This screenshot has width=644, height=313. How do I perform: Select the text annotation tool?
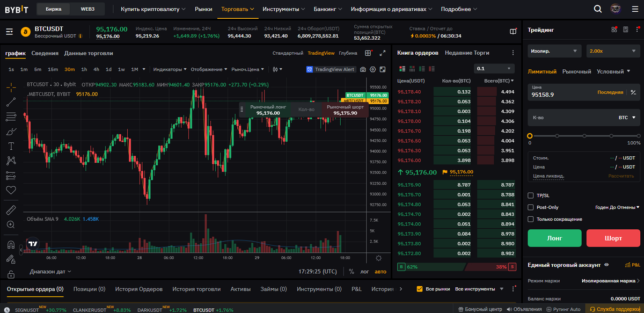click(x=11, y=145)
